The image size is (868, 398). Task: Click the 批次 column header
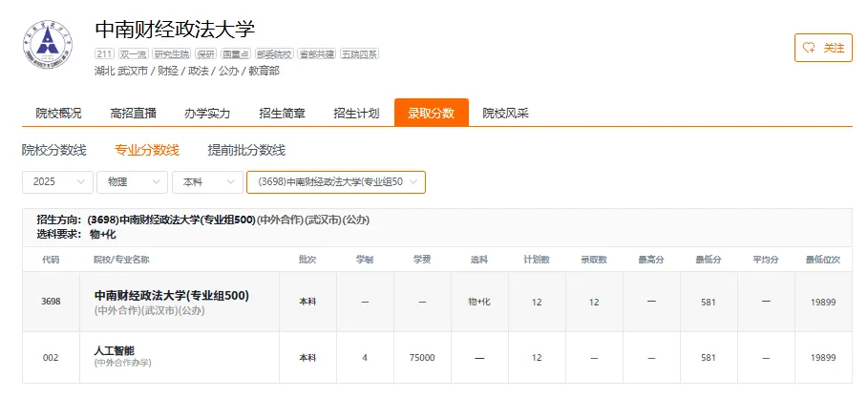click(307, 259)
